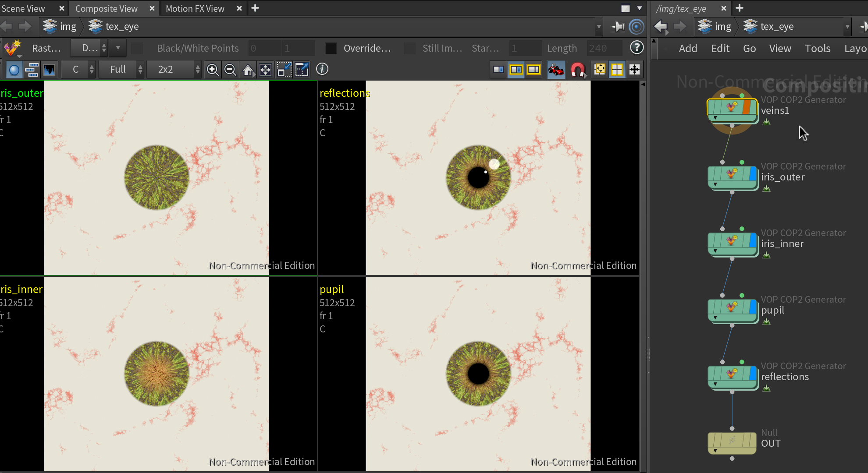The width and height of the screenshot is (868, 473).
Task: Enable the Black/White Points checkbox
Action: pyautogui.click(x=137, y=48)
